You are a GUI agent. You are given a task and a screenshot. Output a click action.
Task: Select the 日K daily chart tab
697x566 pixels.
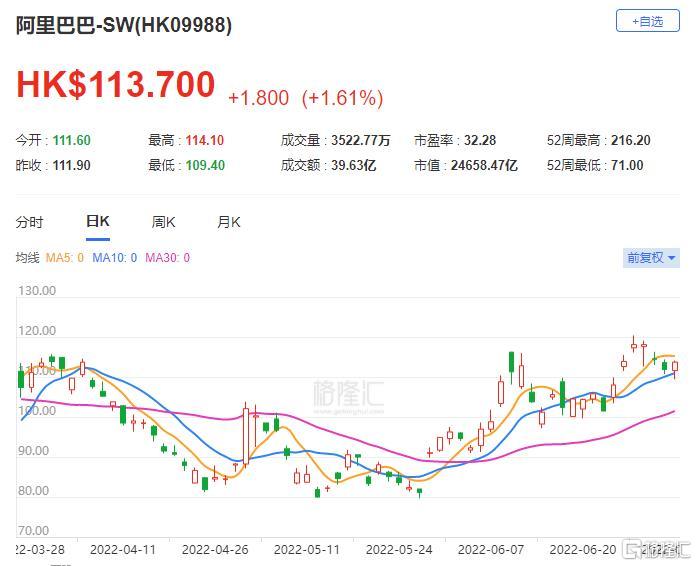98,221
